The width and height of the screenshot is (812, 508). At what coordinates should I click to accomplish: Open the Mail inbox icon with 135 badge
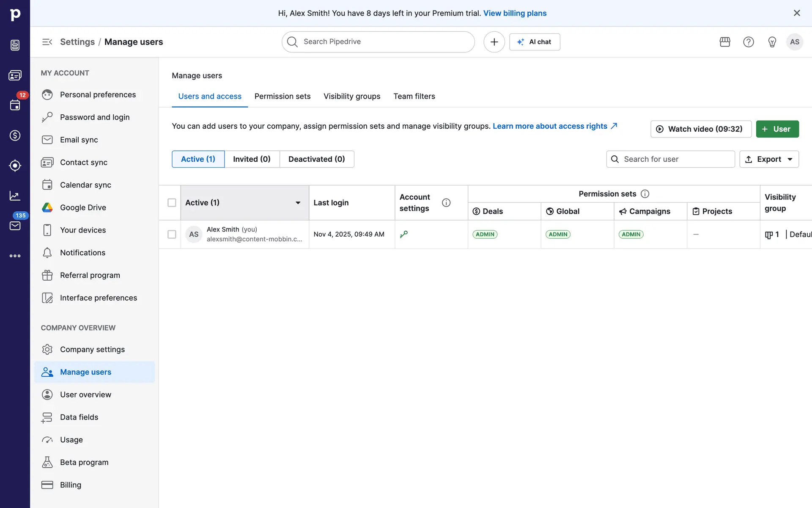15,226
